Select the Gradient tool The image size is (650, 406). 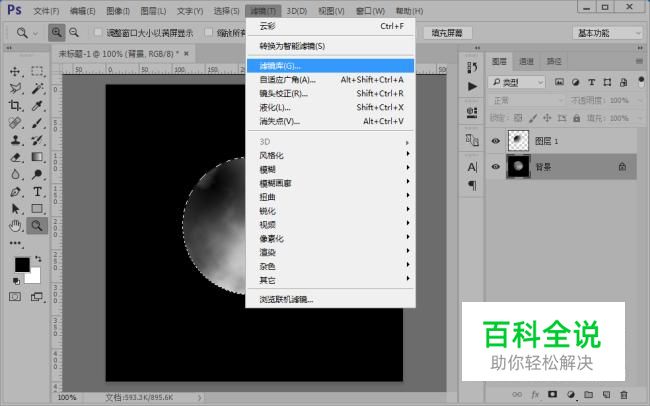(37, 157)
